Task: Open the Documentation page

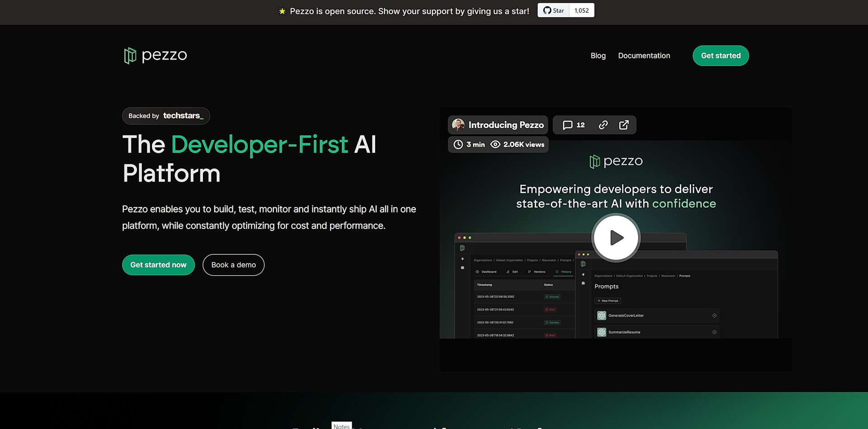Action: (644, 56)
